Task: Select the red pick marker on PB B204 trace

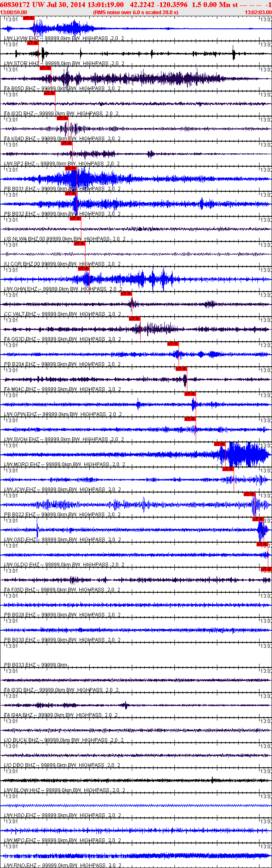Action: (173, 344)
